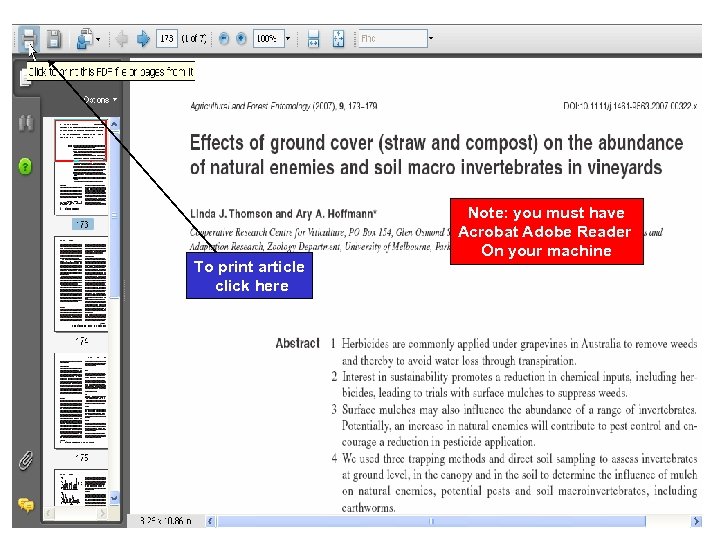Select page 173 thumbnail
Image resolution: width=720 pixels, height=540 pixels.
[81, 167]
